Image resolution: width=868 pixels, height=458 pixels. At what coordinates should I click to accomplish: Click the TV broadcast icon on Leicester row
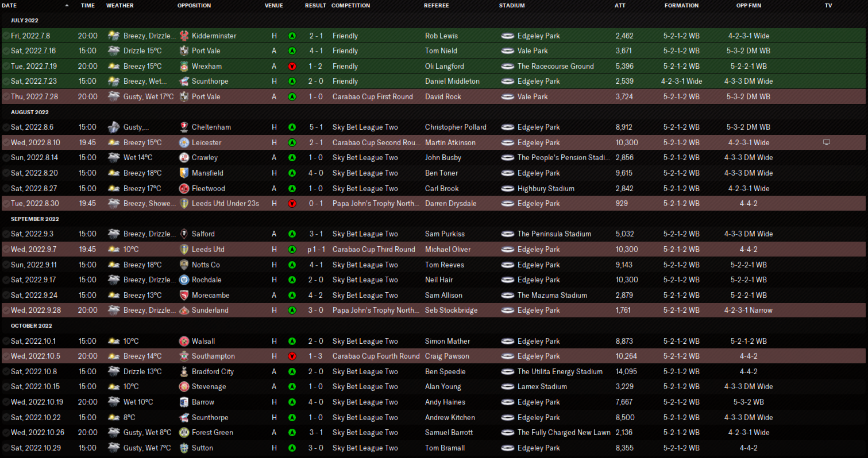pyautogui.click(x=827, y=142)
